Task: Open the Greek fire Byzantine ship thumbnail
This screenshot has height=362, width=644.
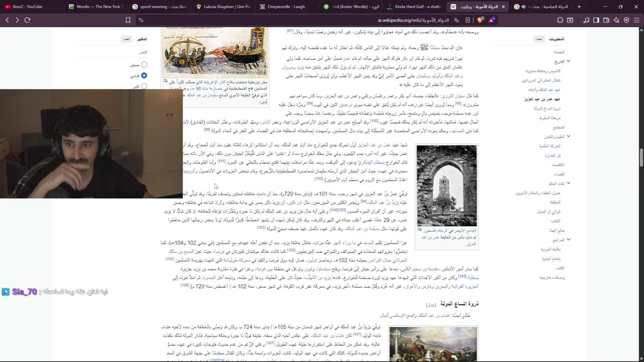Action: (215, 52)
